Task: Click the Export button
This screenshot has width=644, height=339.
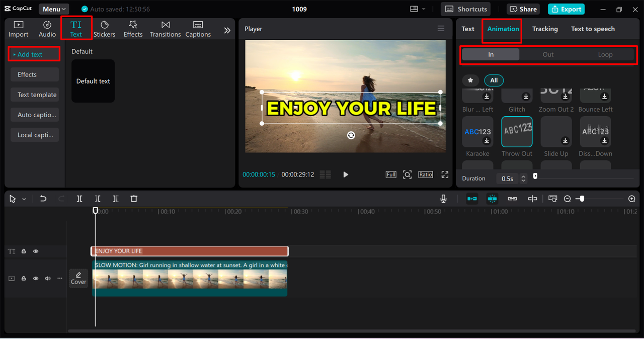Action: pyautogui.click(x=566, y=9)
